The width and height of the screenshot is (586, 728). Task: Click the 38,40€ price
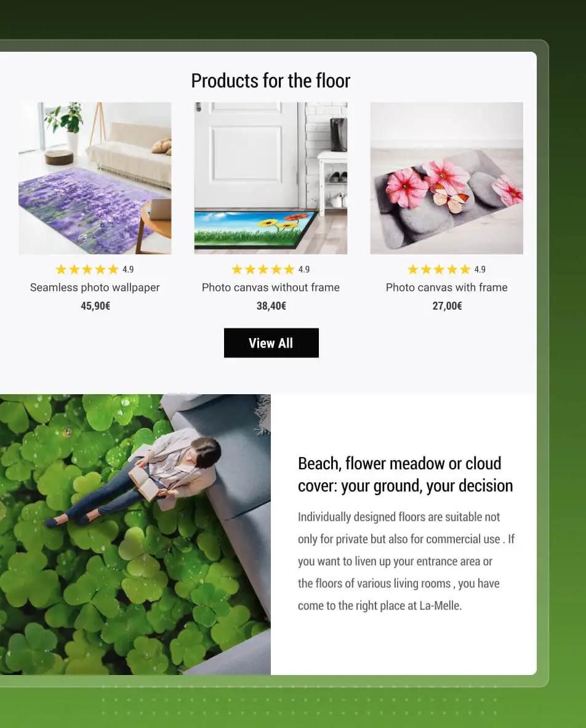(271, 305)
